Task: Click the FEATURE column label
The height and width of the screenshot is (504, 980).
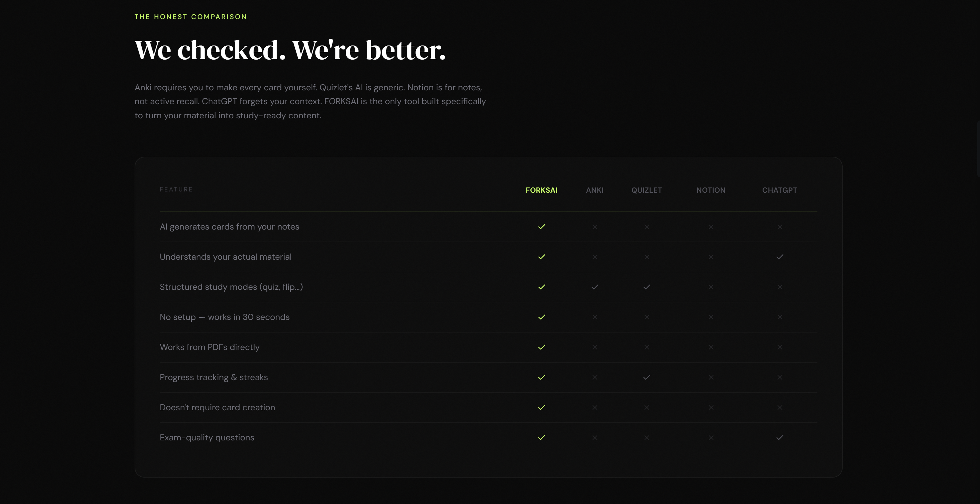Action: pyautogui.click(x=176, y=189)
